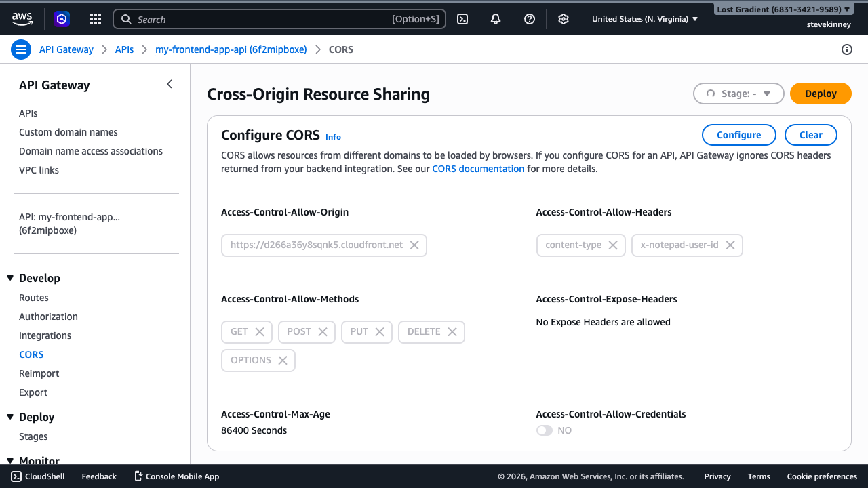This screenshot has height=488, width=868.
Task: Click the Configure button
Action: (739, 135)
